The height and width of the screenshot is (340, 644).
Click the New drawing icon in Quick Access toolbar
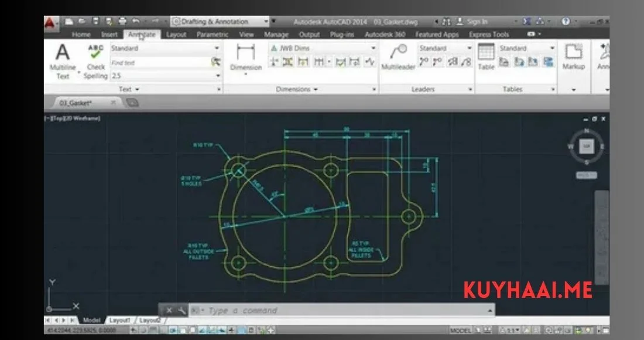coord(69,21)
